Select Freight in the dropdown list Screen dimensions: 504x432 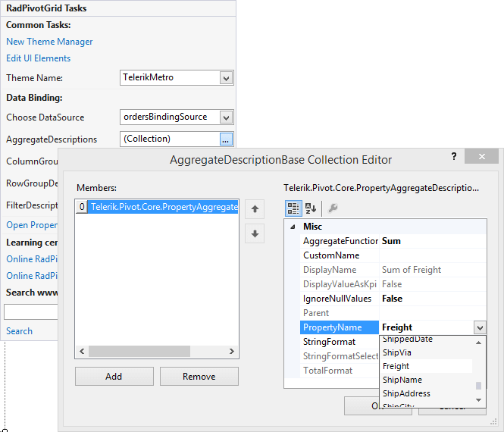426,366
